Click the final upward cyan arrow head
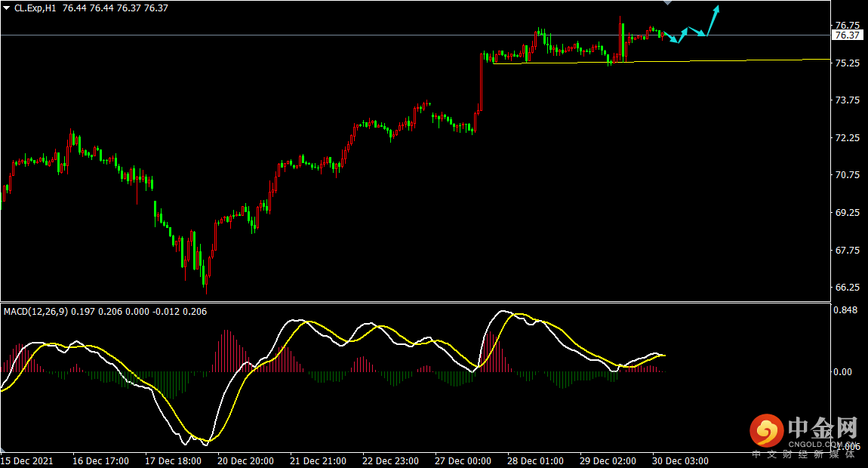868x468 pixels. (x=716, y=9)
